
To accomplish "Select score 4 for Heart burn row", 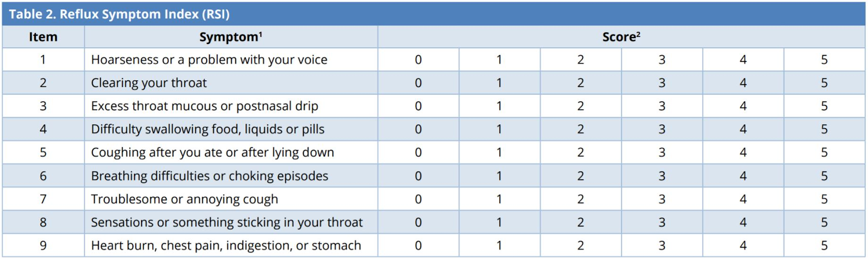I will click(743, 246).
